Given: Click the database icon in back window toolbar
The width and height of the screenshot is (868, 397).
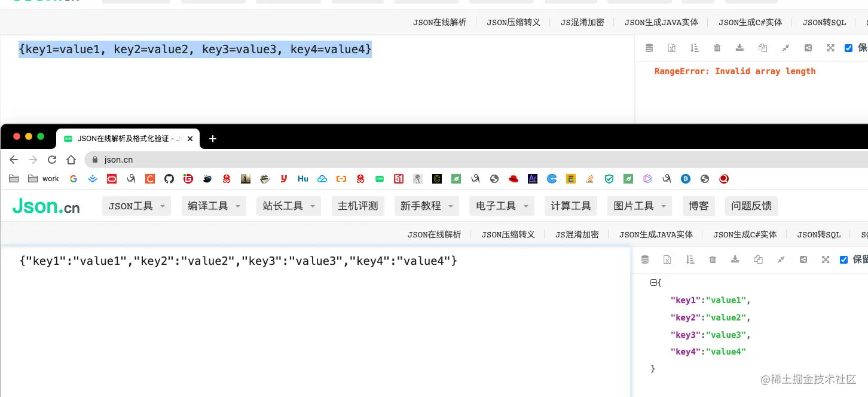Looking at the screenshot, I should coord(649,48).
